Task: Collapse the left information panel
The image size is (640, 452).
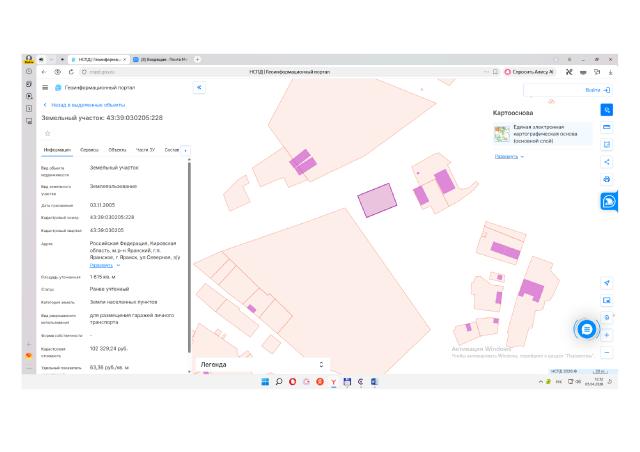Action: coord(199,88)
